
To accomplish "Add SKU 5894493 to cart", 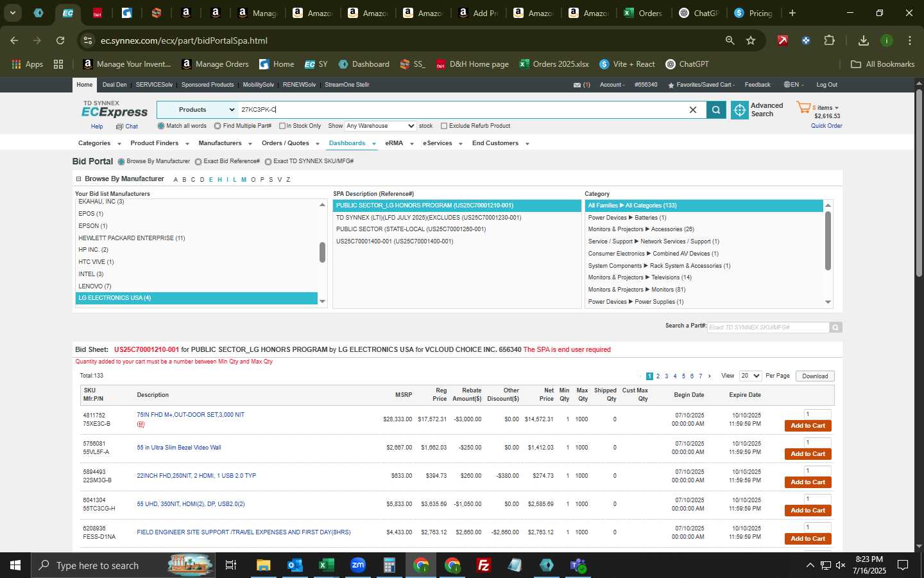I will [808, 482].
